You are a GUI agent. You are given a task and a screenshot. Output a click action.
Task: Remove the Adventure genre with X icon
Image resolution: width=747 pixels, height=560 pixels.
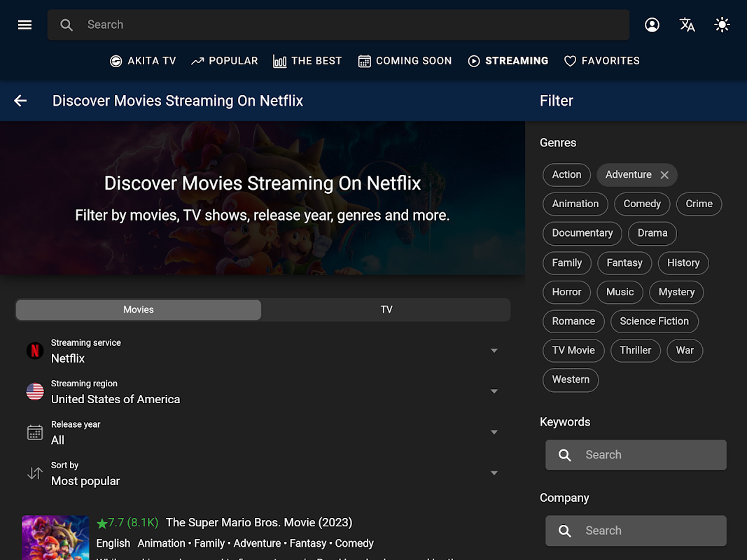coord(664,175)
